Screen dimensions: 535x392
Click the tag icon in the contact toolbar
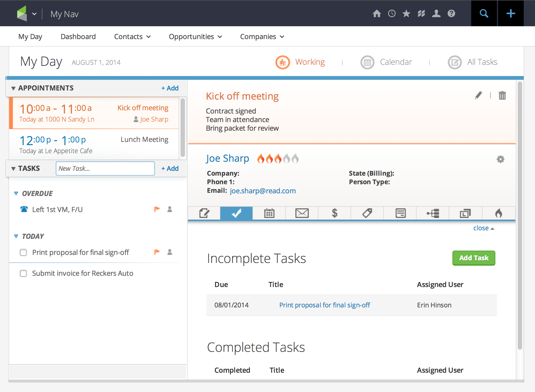[367, 213]
